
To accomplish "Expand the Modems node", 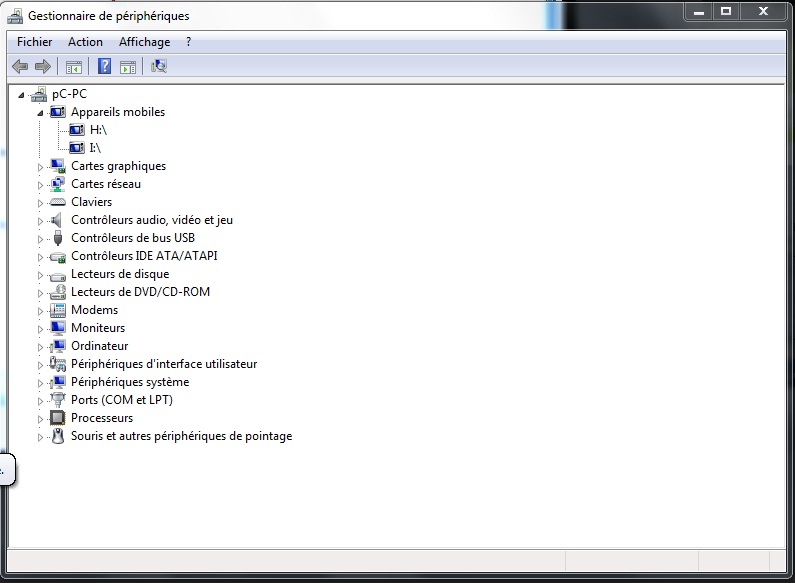I will (40, 311).
